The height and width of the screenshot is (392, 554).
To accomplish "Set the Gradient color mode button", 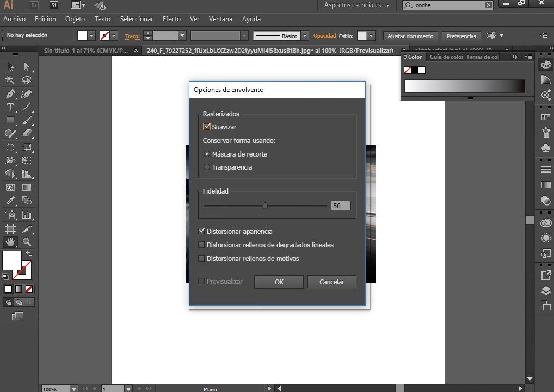I will tap(19, 289).
